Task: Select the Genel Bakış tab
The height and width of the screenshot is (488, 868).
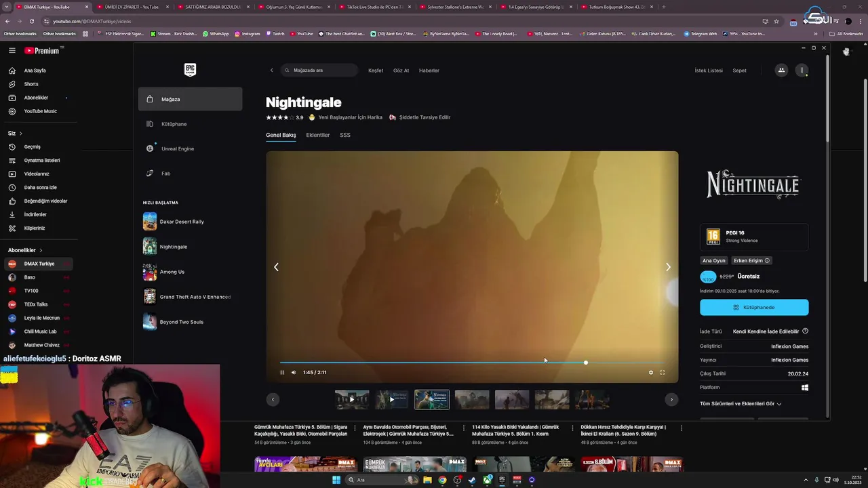Action: click(281, 135)
